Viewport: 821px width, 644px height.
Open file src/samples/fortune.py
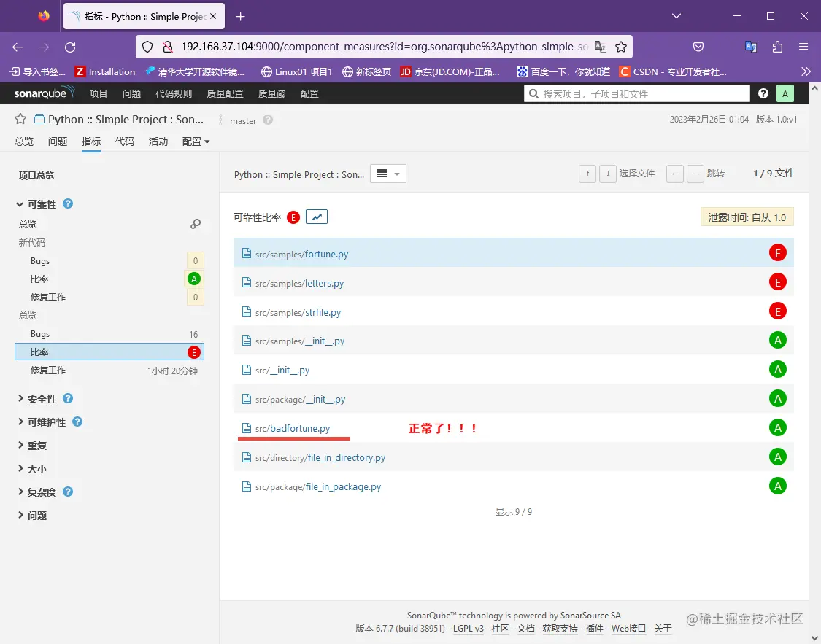pos(301,254)
